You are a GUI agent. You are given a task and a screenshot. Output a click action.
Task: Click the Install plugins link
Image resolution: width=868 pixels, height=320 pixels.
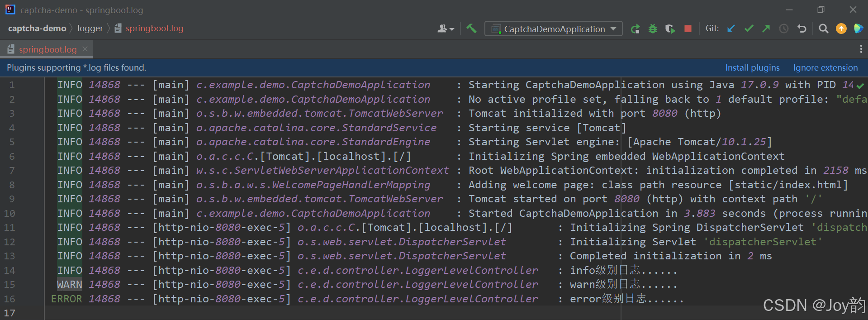tap(752, 67)
